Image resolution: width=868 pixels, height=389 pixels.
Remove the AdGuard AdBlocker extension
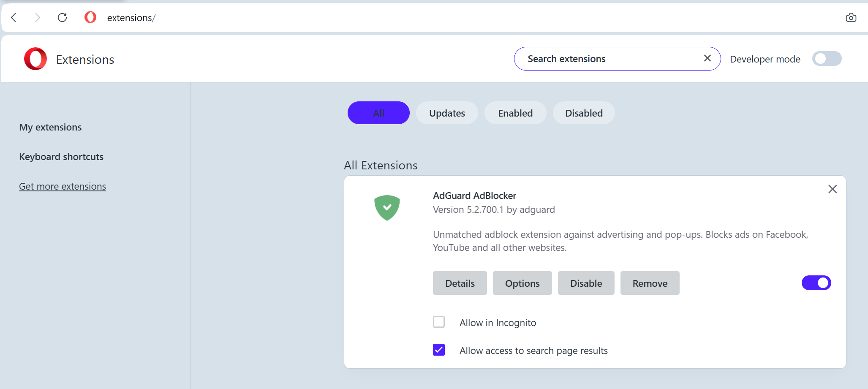(650, 283)
